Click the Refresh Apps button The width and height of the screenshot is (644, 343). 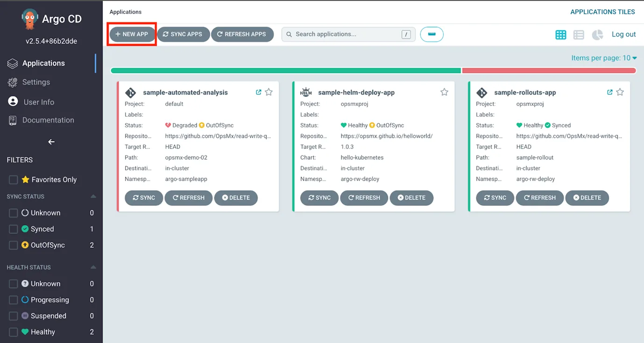pyautogui.click(x=242, y=34)
